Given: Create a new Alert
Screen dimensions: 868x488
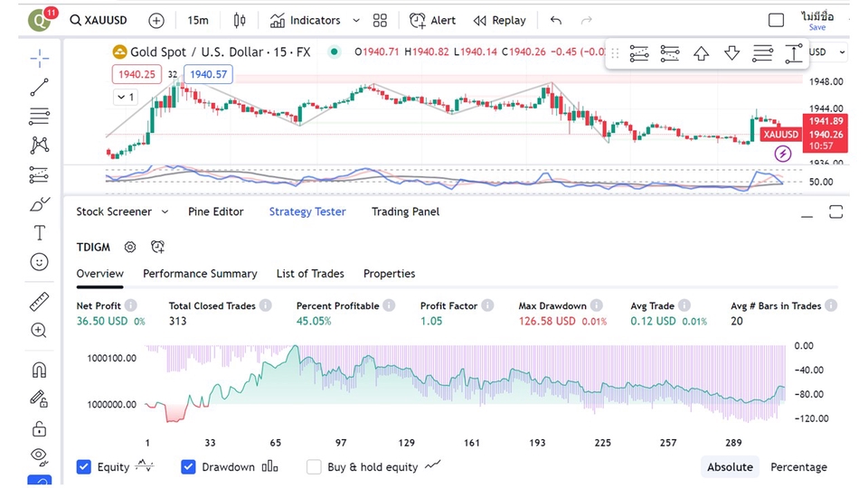Looking at the screenshot, I should click(432, 21).
